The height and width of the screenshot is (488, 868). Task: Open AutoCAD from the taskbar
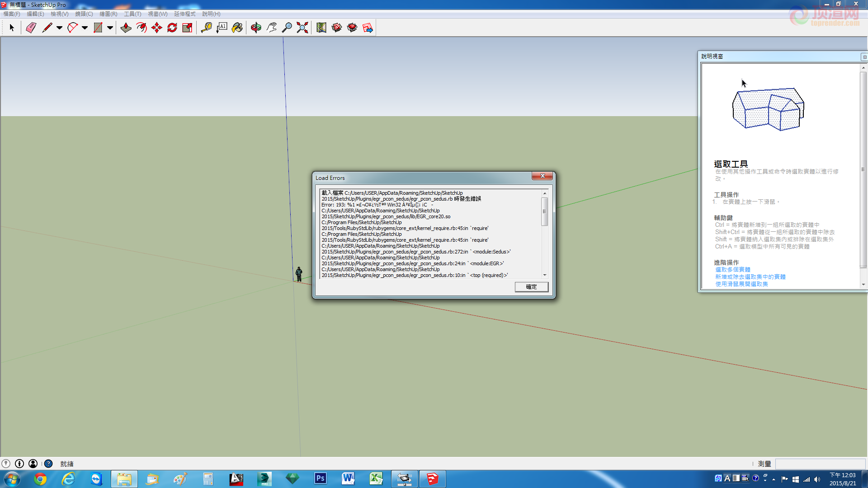[x=236, y=479]
